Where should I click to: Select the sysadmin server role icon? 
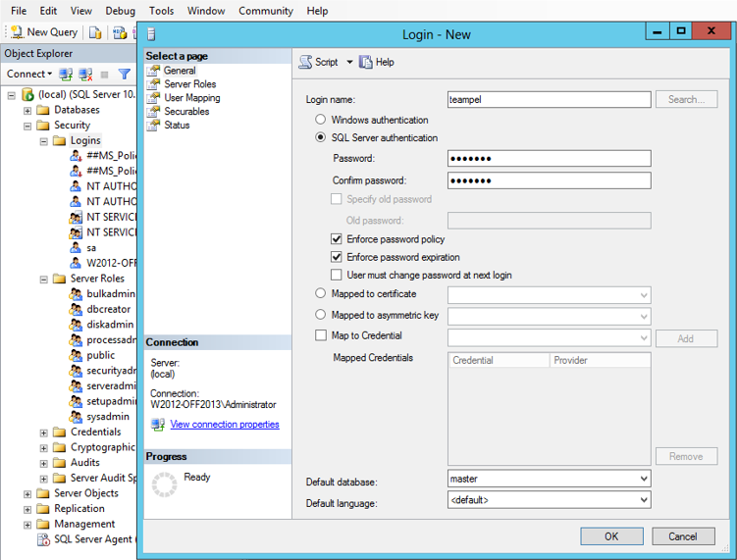click(76, 417)
